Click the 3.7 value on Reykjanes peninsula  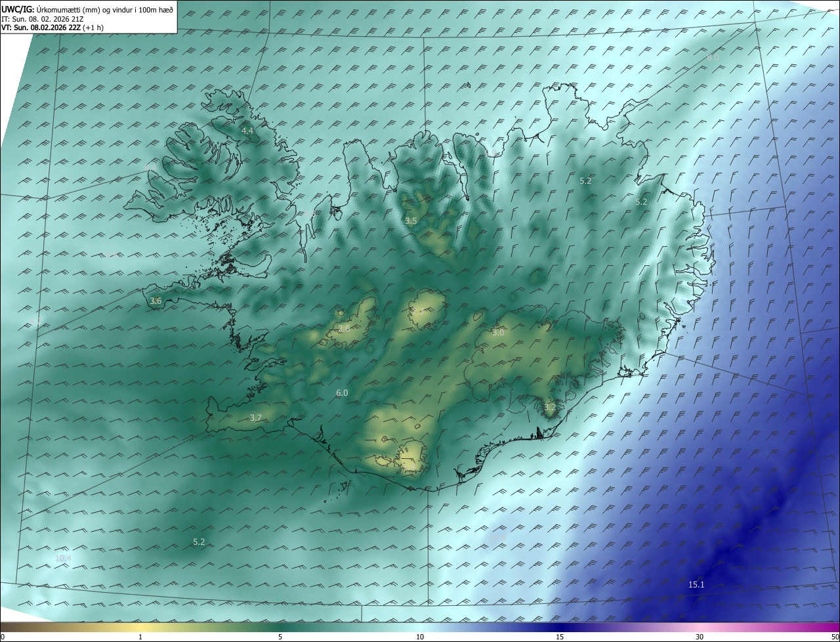click(256, 418)
